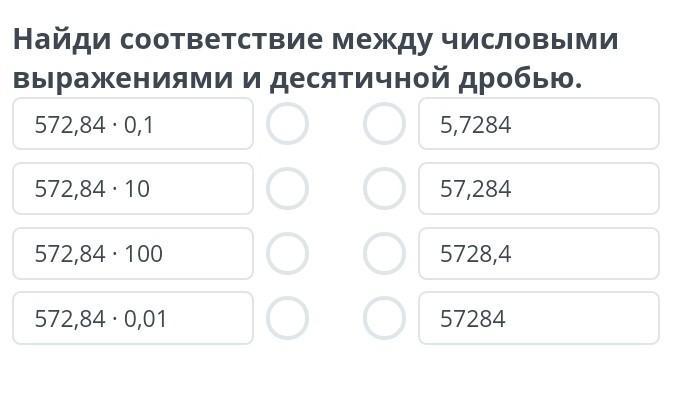Screen dimensions: 678x395
Task: Click the answer box 57284
Action: click(x=539, y=318)
